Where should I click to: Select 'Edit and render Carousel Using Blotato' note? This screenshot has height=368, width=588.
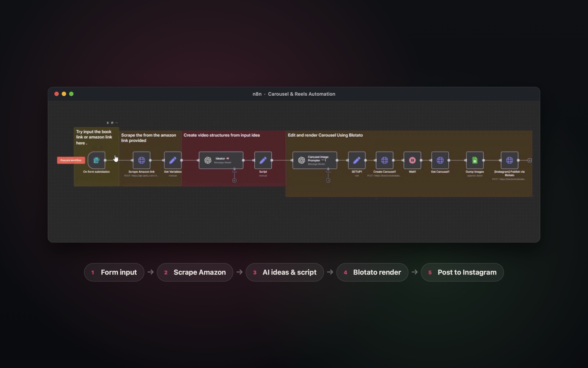(x=409, y=163)
